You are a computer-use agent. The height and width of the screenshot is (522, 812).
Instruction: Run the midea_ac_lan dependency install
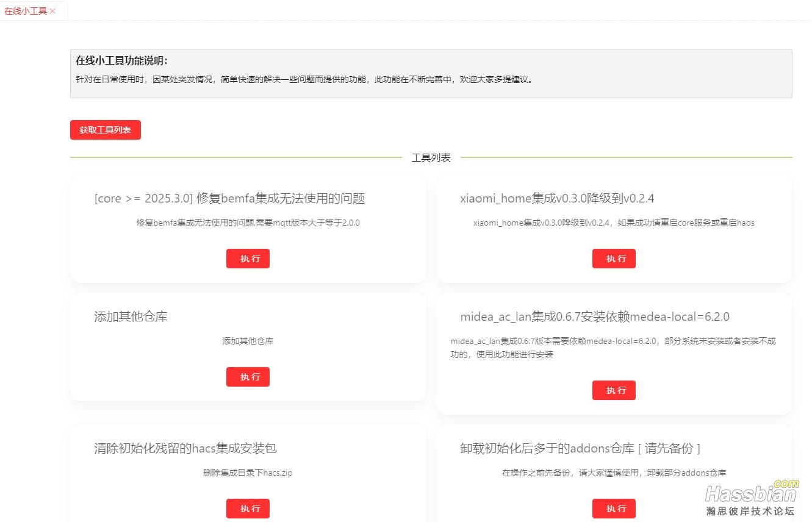coord(614,390)
